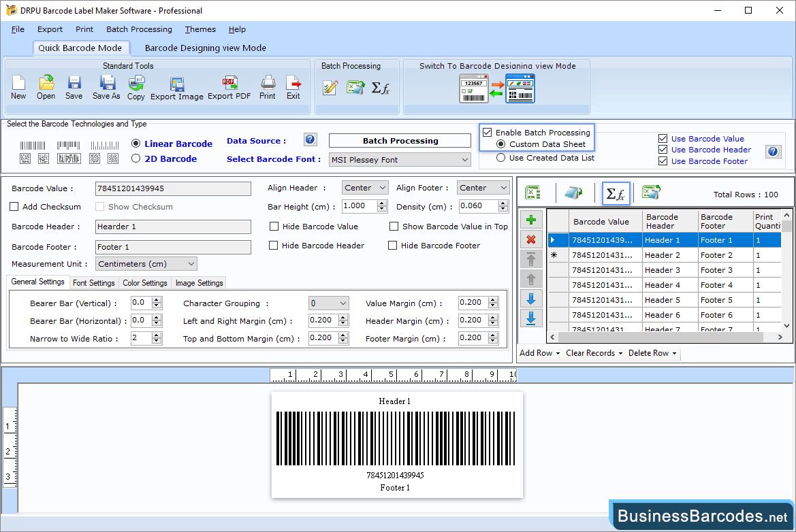The height and width of the screenshot is (532, 796).
Task: Click the Barcode Footer input field
Action: (173, 247)
